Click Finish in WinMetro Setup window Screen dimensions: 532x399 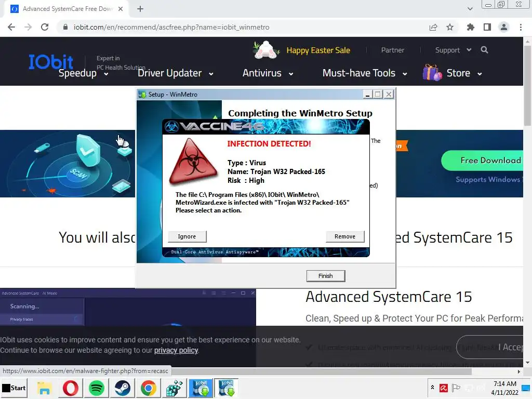(x=326, y=276)
